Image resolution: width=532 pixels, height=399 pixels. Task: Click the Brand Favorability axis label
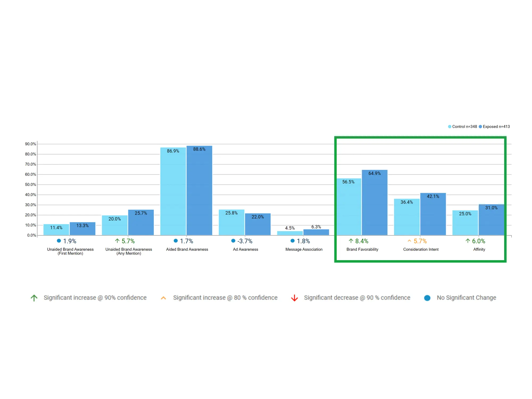coord(362,250)
